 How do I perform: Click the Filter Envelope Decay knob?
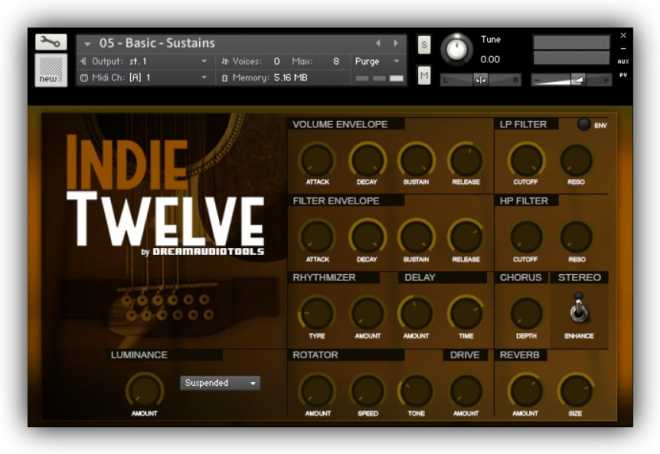click(x=367, y=237)
